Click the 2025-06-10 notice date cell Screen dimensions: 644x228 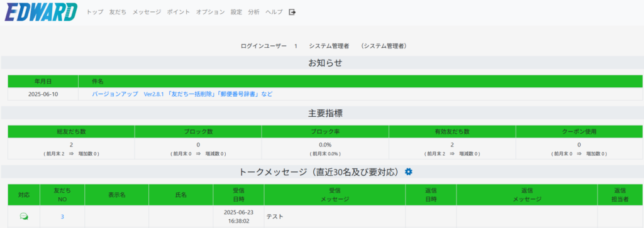tap(43, 94)
